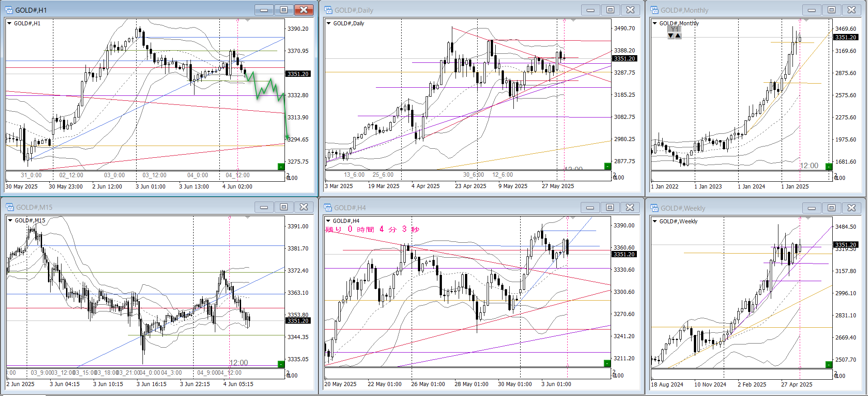Click the 3351.20 price label in Weekly chart

pos(846,245)
